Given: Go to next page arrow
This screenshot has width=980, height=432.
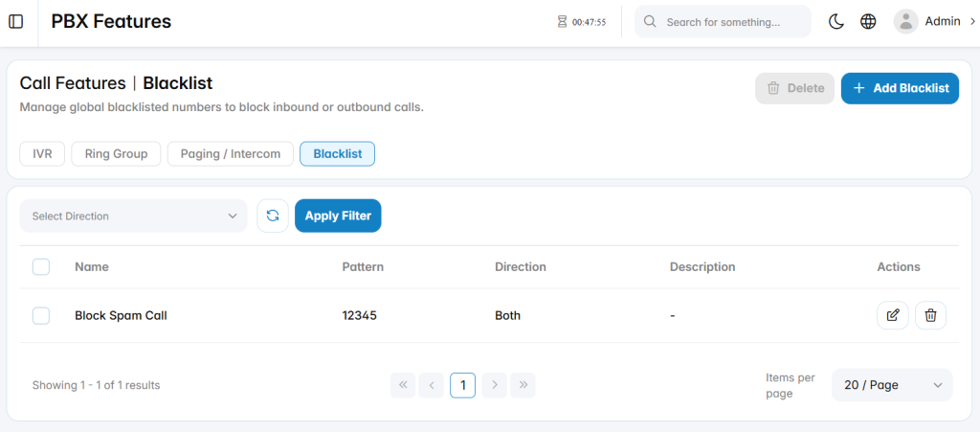Looking at the screenshot, I should [495, 385].
